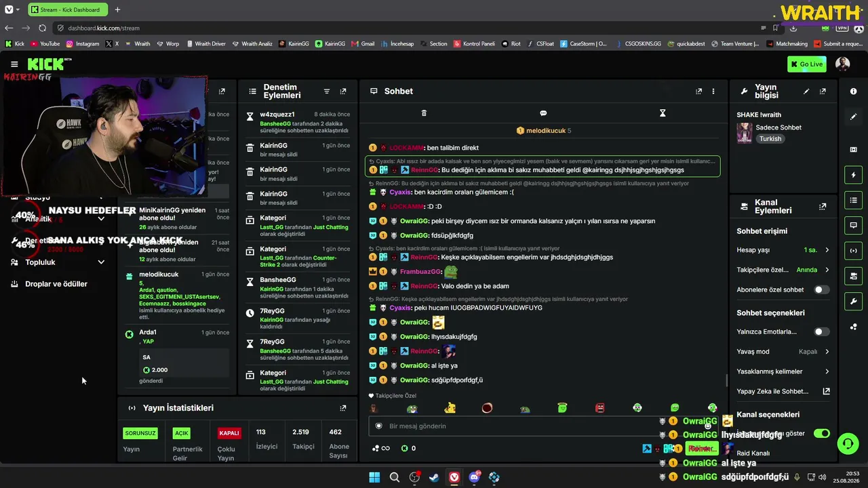Open the Sadece Sohbet category thumbnail
Image resolution: width=868 pixels, height=488 pixels.
tap(745, 133)
